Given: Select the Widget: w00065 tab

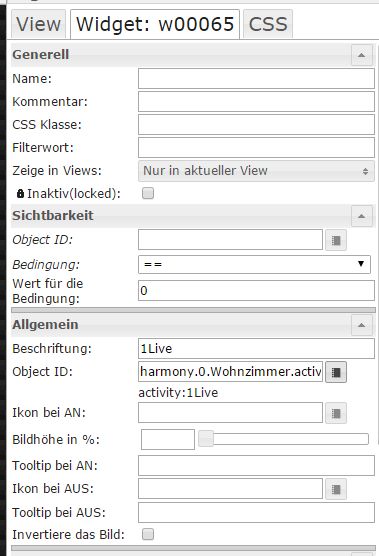Looking at the screenshot, I should (155, 24).
